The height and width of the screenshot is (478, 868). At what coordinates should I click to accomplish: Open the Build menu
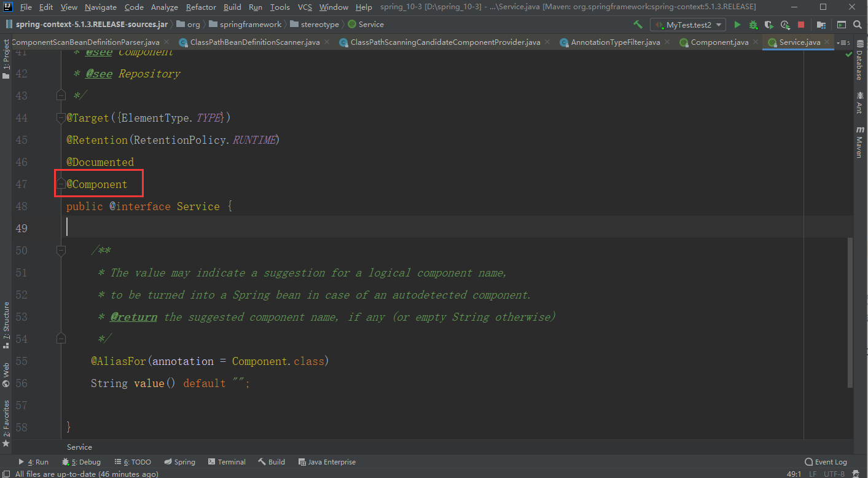(232, 7)
